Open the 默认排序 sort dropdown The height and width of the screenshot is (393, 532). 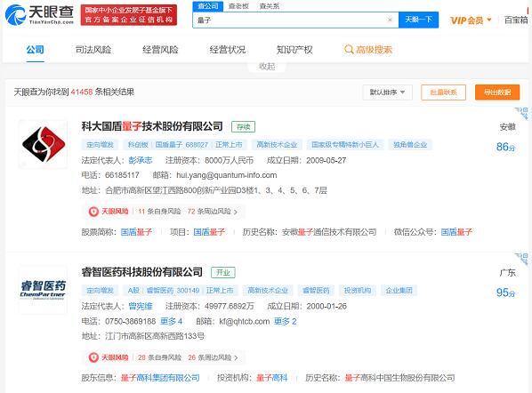point(388,92)
